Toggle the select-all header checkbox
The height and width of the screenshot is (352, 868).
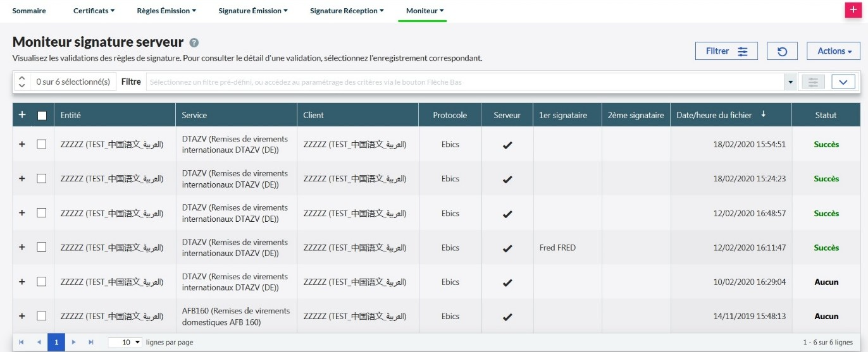tap(42, 115)
